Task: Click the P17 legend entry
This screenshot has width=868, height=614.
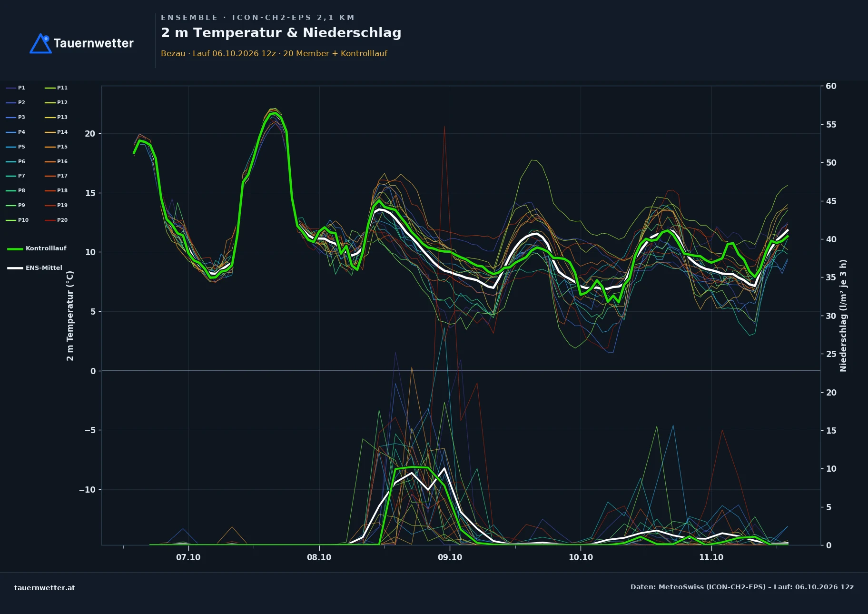Action: pyautogui.click(x=56, y=176)
